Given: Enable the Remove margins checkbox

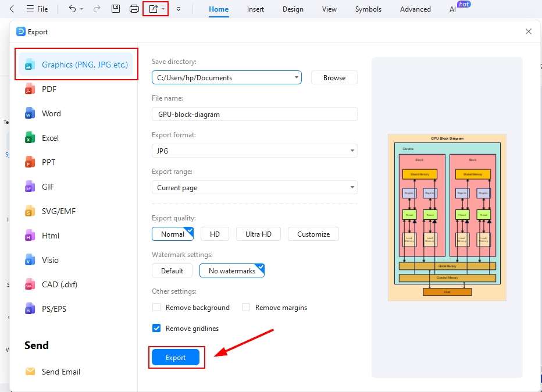Looking at the screenshot, I should (x=245, y=307).
